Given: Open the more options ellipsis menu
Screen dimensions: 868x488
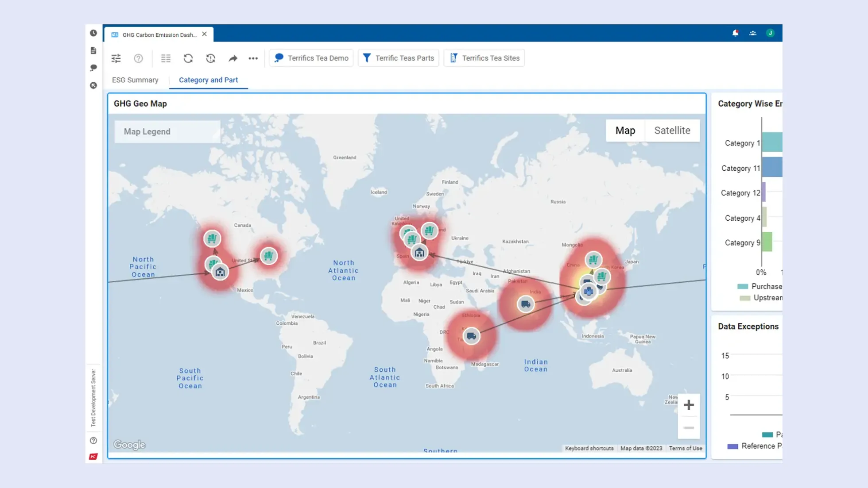Looking at the screenshot, I should tap(253, 58).
